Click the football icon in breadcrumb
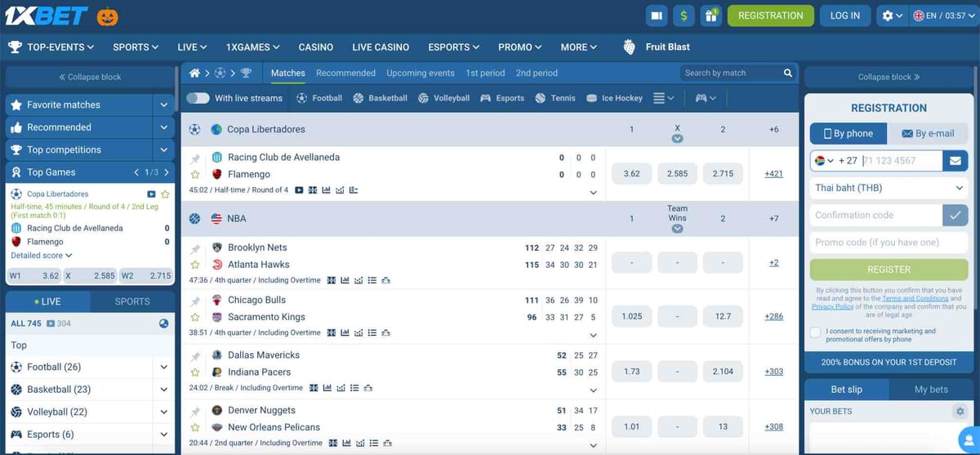The height and width of the screenshot is (455, 980). (x=220, y=73)
